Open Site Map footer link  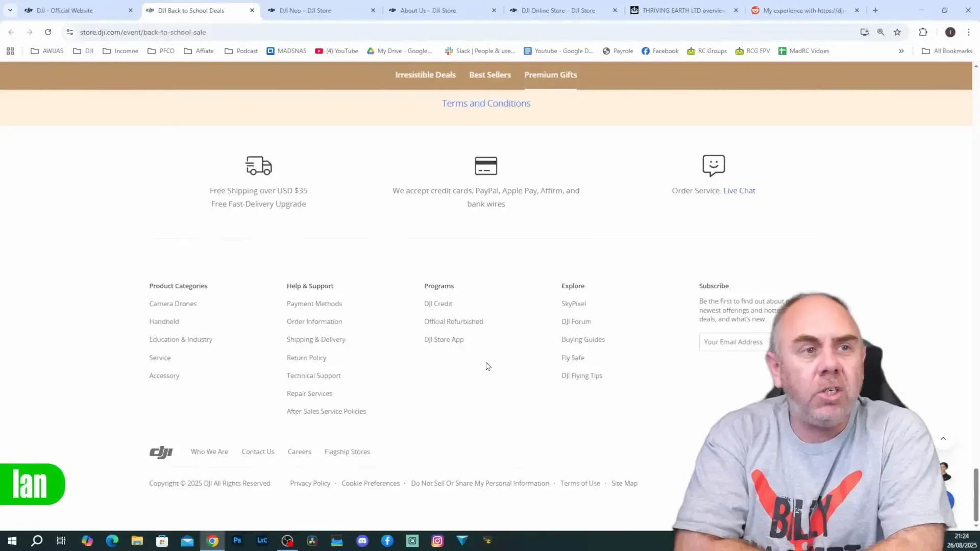[x=624, y=484]
